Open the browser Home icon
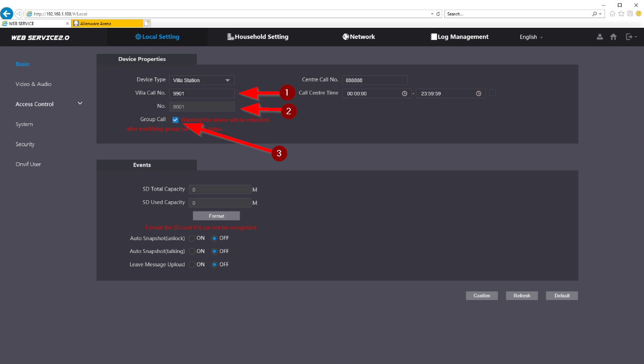Image resolution: width=644 pixels, height=364 pixels. [x=613, y=14]
